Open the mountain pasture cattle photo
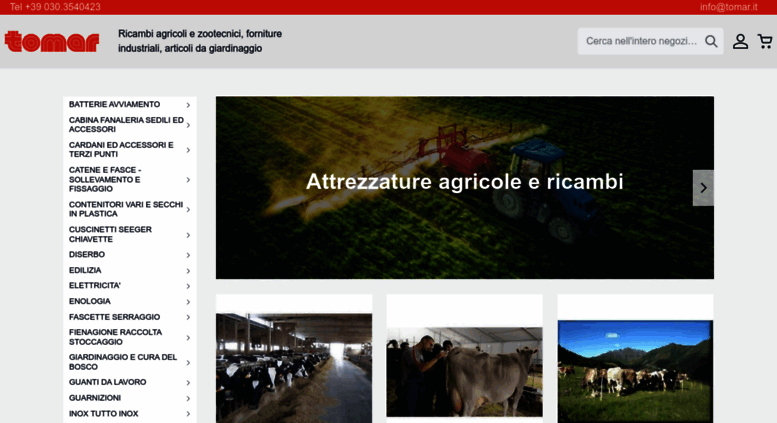Viewport: 777px width, 423px height. tap(635, 371)
